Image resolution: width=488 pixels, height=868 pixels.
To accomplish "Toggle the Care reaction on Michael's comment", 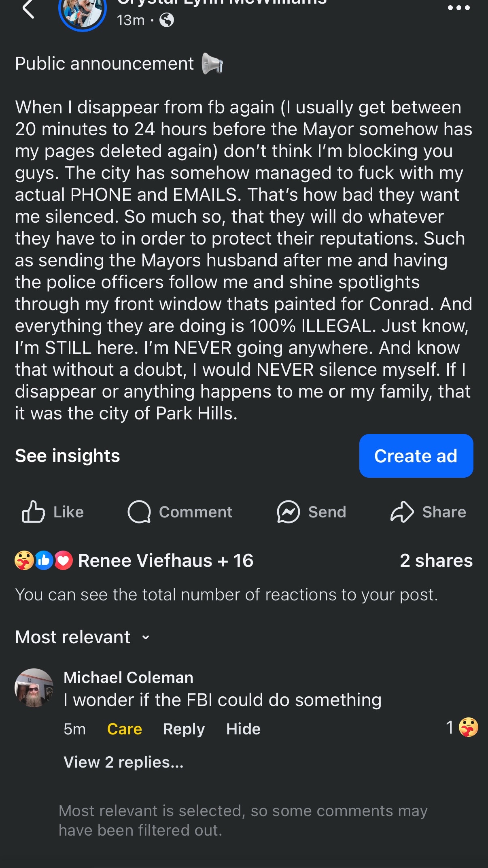I will (125, 729).
